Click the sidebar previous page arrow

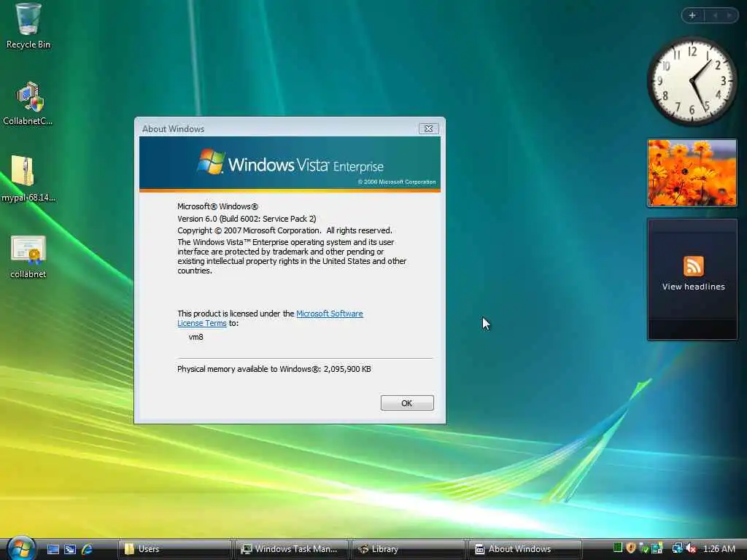click(x=715, y=16)
